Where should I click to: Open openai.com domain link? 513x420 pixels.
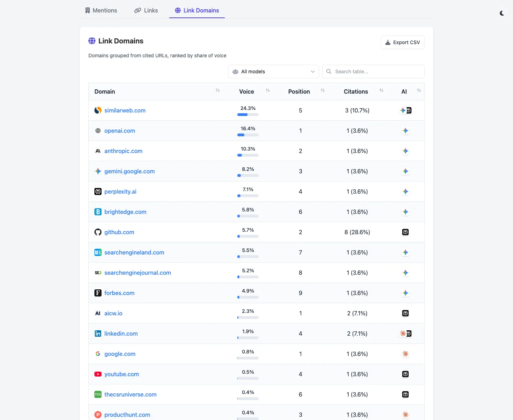click(120, 131)
